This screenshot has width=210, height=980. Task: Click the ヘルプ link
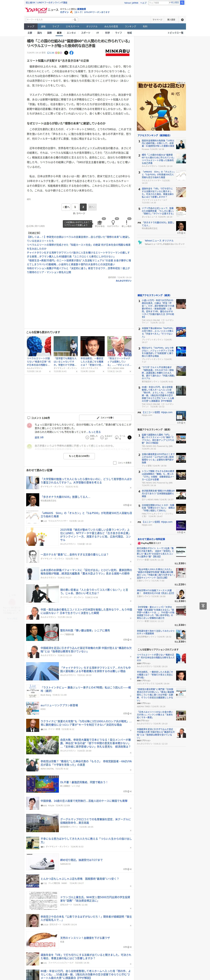point(143,3)
